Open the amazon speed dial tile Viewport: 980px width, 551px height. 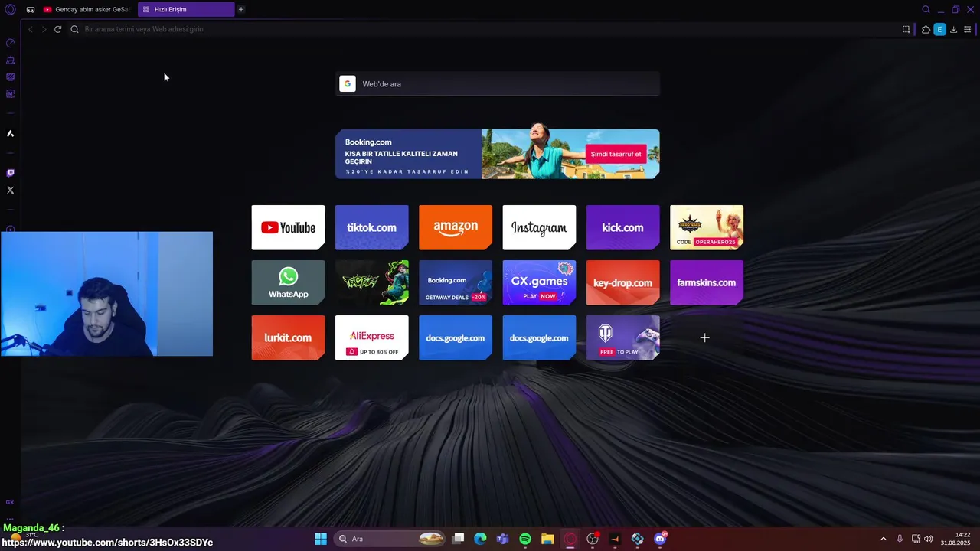456,227
